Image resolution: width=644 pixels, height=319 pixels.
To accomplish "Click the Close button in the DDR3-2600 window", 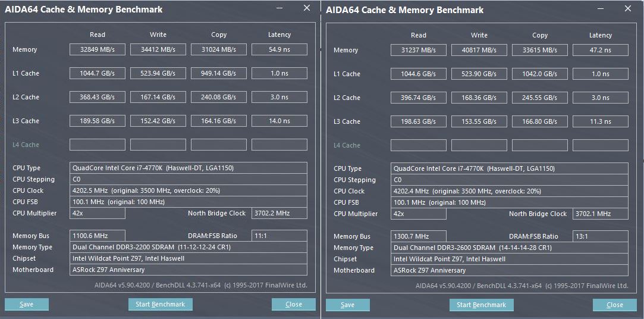I will (614, 305).
